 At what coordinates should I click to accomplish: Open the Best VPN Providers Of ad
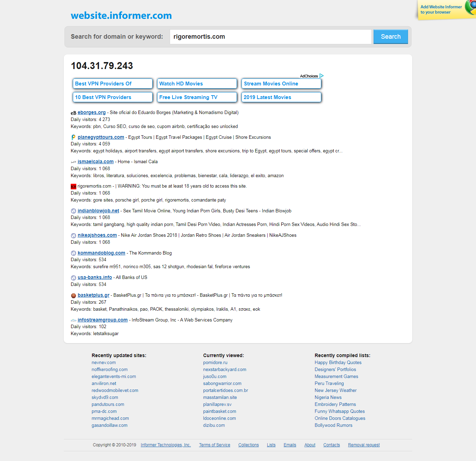click(x=113, y=84)
